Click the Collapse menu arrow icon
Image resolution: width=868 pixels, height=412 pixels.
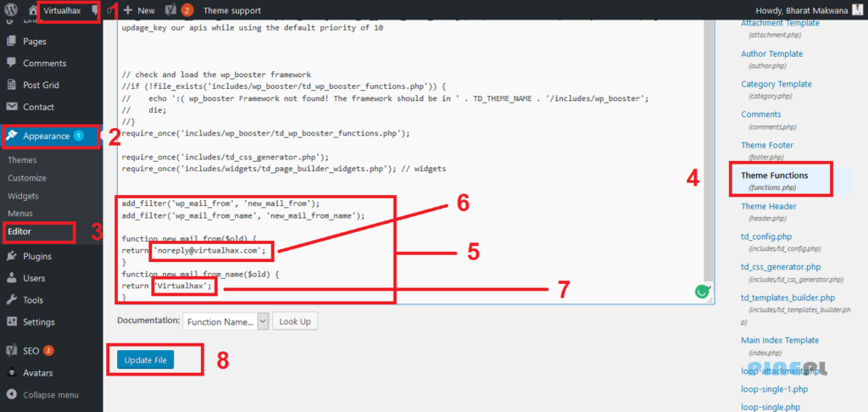click(x=12, y=395)
